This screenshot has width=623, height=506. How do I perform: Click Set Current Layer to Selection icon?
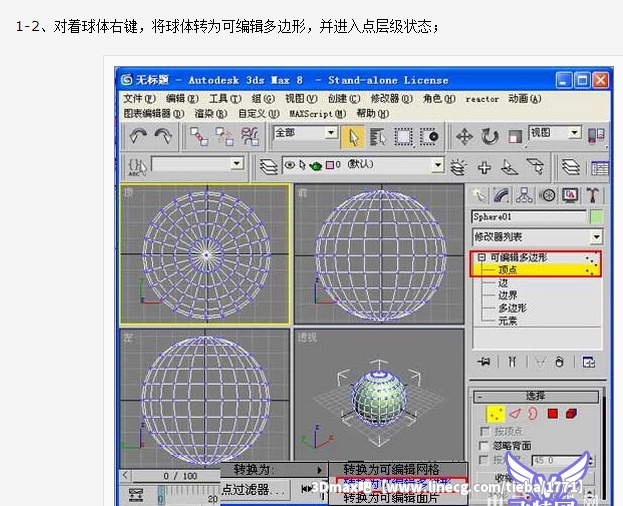click(x=535, y=167)
